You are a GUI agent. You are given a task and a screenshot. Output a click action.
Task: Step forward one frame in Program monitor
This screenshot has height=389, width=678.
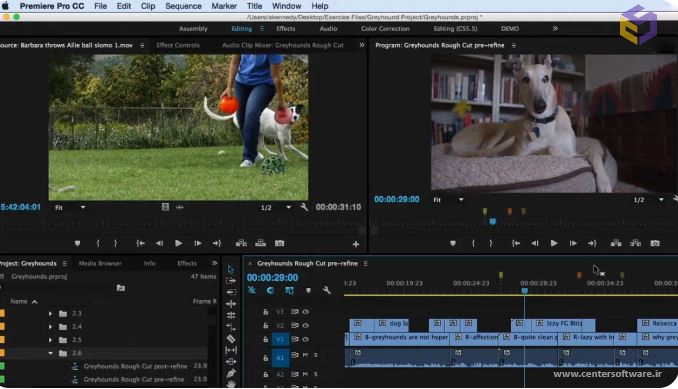(573, 243)
